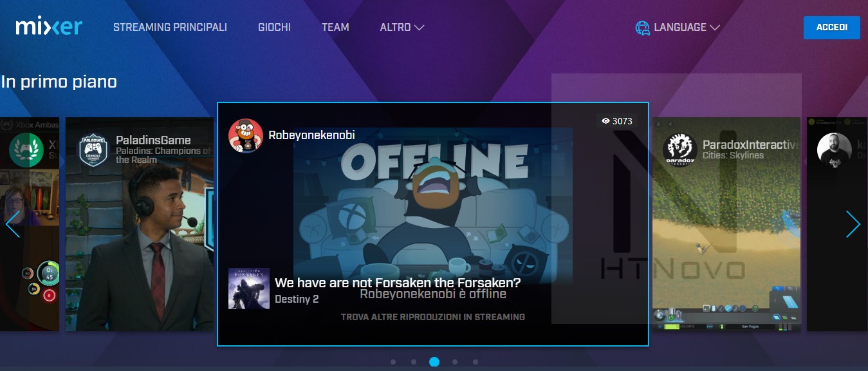The height and width of the screenshot is (371, 868).
Task: Expand the ALTRO navigation menu
Action: pyautogui.click(x=394, y=27)
